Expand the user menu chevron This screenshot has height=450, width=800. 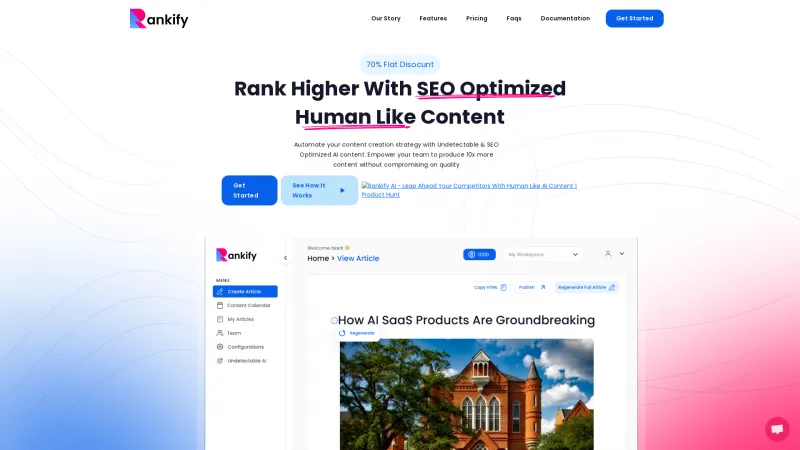pos(622,254)
